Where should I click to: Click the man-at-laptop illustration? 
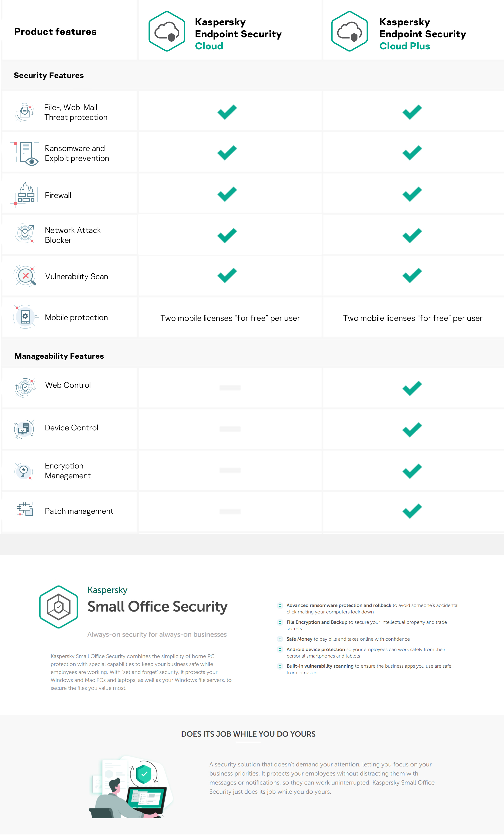(131, 787)
